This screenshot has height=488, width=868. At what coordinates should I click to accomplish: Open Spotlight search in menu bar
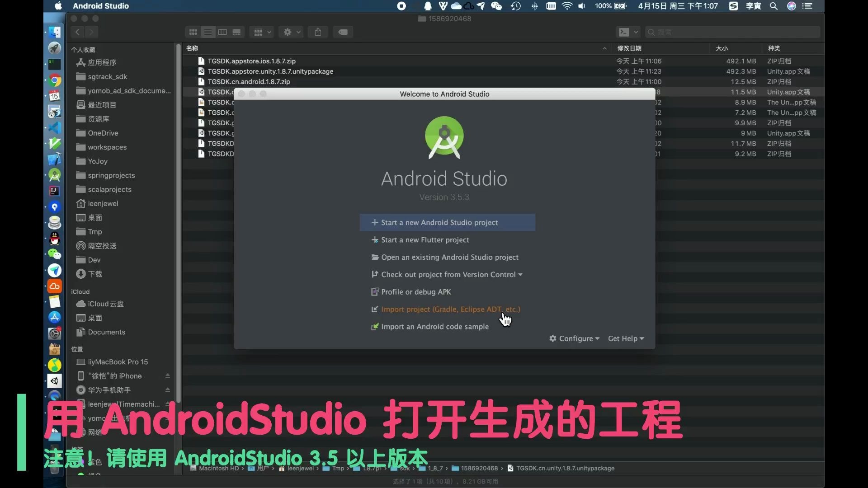[774, 6]
